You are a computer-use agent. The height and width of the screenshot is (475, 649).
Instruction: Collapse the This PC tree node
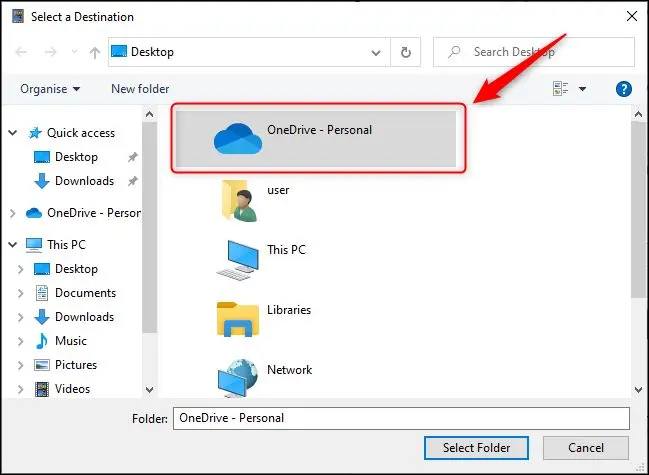pyautogui.click(x=13, y=245)
